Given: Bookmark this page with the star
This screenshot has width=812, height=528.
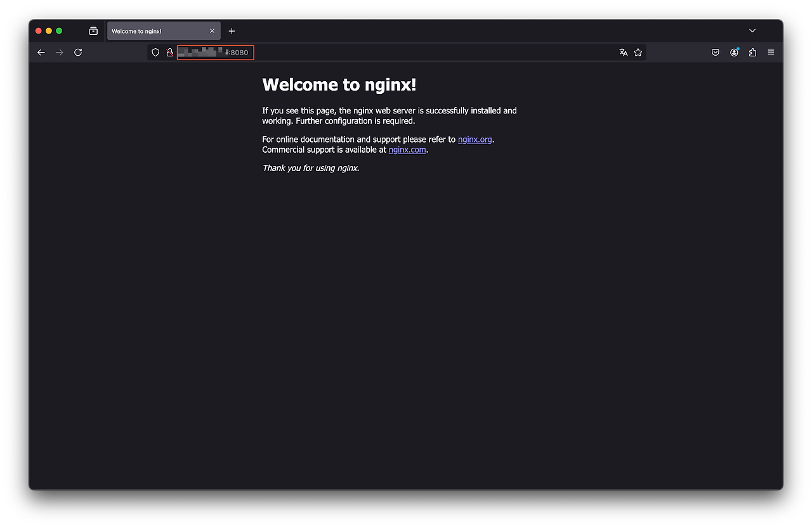Looking at the screenshot, I should [x=638, y=53].
